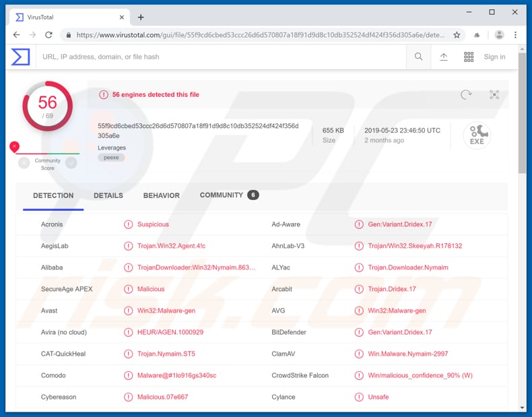Viewport: 532px width, 417px height.
Task: Open a new browser tab
Action: click(x=141, y=18)
